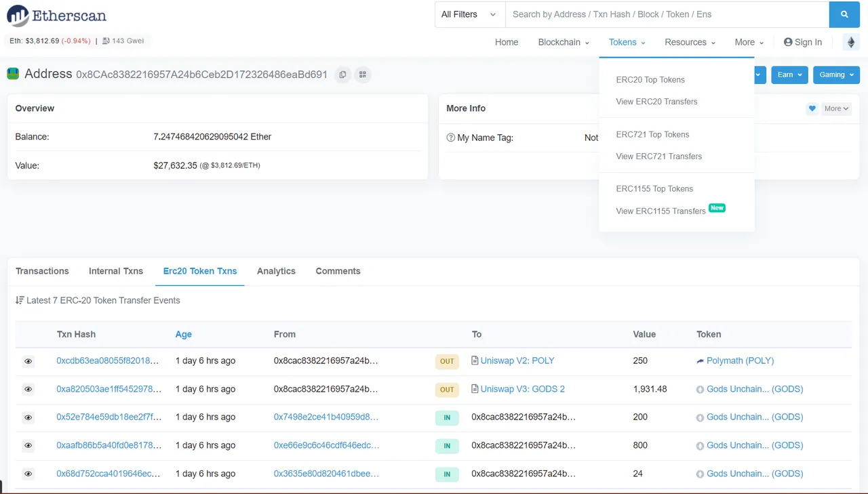Toggle eye preview for 0x52e784e59db18ee2f7f transaction
The image size is (868, 494).
click(x=28, y=417)
